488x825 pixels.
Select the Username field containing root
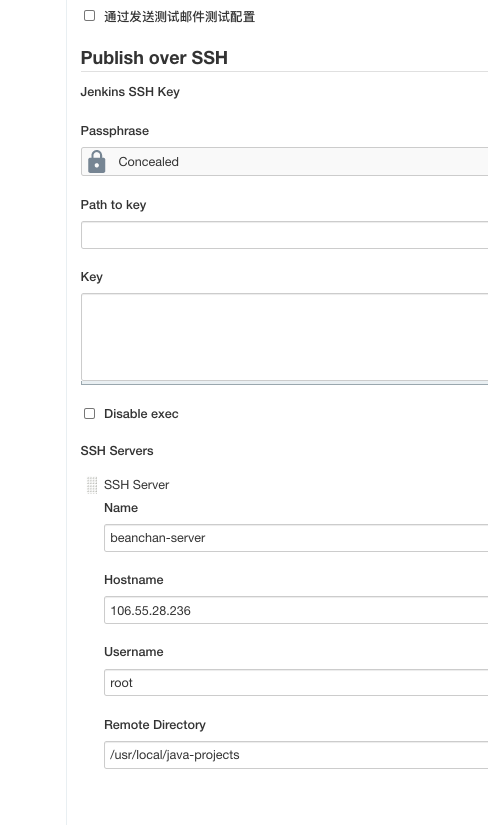296,682
